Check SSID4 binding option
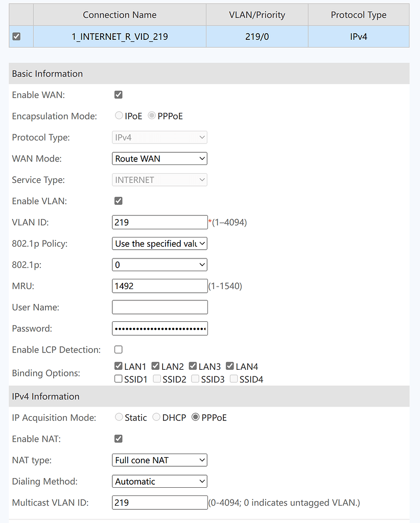This screenshot has height=523, width=420. [x=233, y=379]
